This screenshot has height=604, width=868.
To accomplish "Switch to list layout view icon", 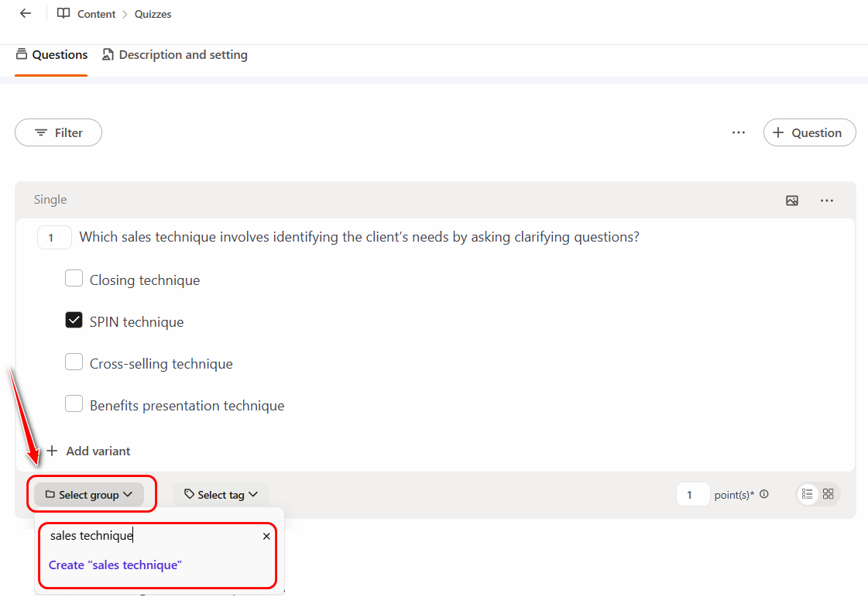I will (x=808, y=494).
